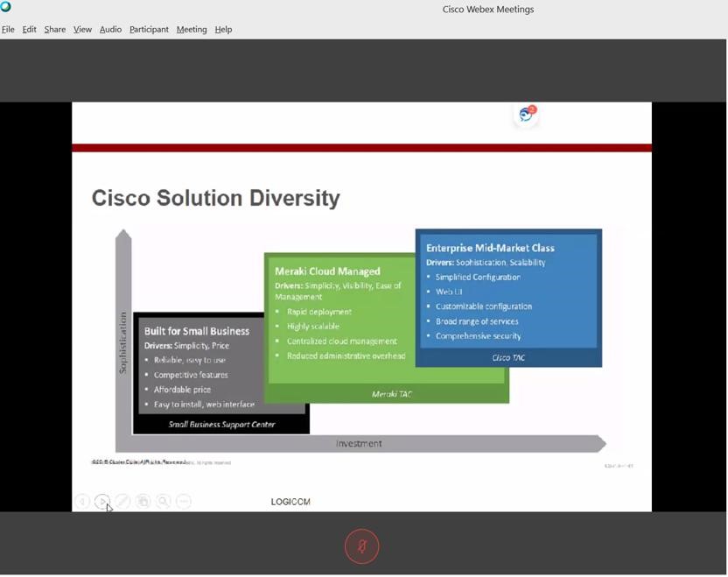Viewport: 728px width, 577px height.
Task: Select the slide pen annotation tool
Action: coord(122,502)
